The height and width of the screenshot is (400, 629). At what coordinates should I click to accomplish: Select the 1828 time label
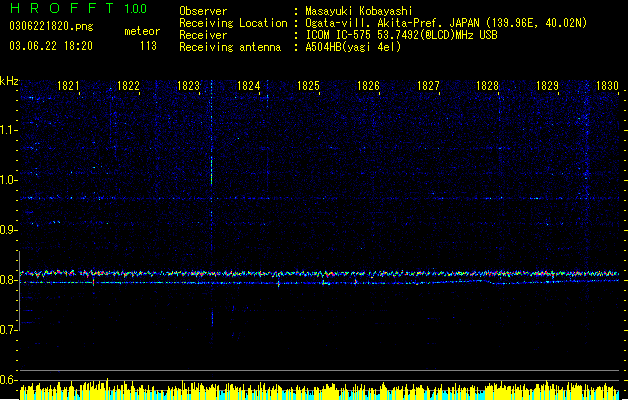click(x=487, y=86)
